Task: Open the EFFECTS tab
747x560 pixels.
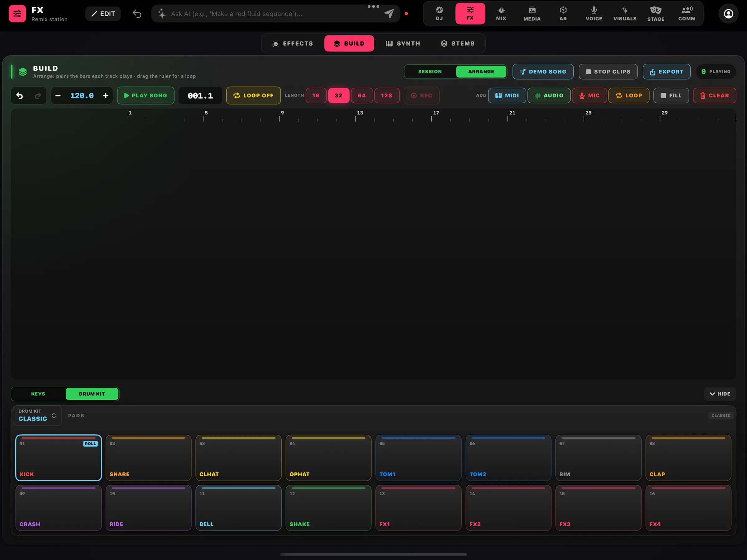Action: [293, 44]
